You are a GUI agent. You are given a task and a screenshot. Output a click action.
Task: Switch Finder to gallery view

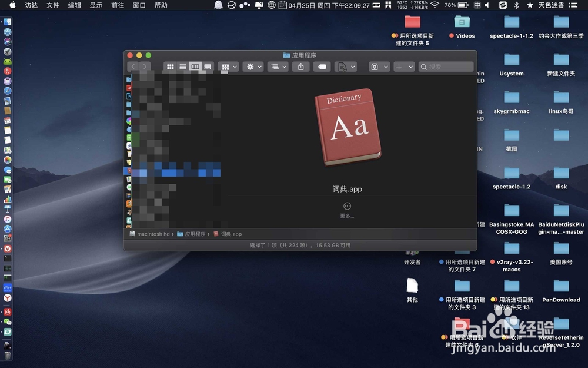tap(208, 67)
